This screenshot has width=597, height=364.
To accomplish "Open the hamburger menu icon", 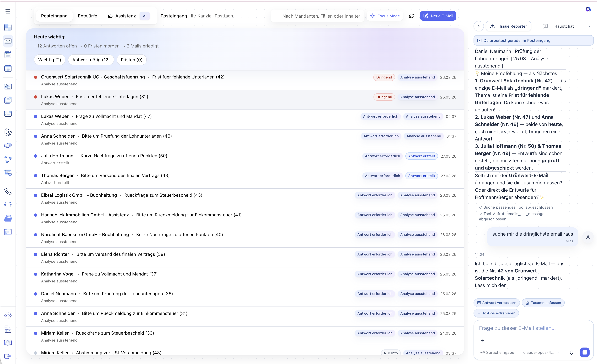I will click(8, 11).
